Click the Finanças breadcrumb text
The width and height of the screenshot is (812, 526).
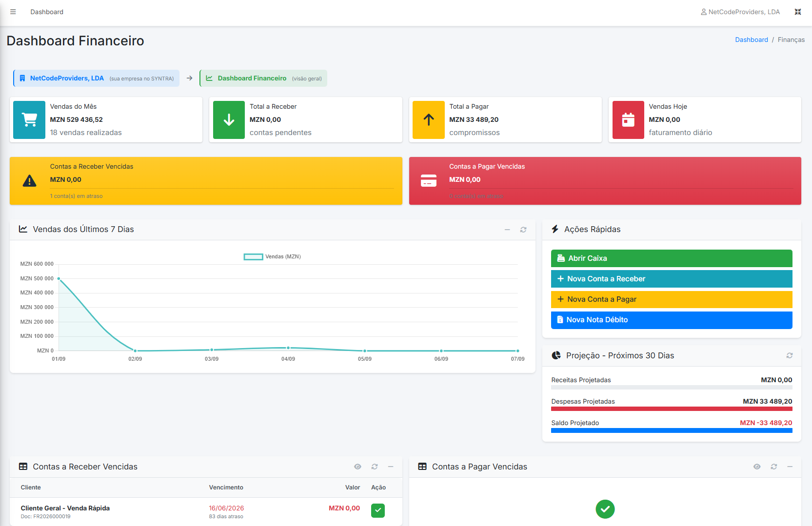[x=791, y=39]
